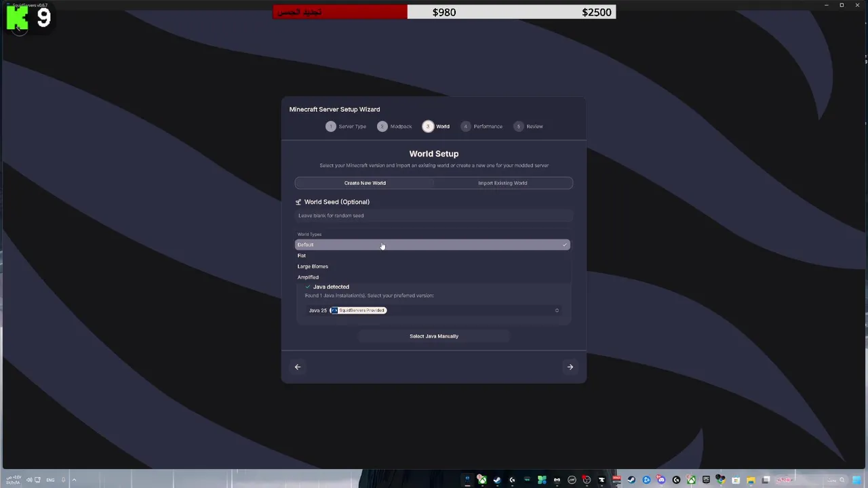Viewport: 868px width, 488px height.
Task: Click the volume icon in system tray
Action: [x=29, y=480]
